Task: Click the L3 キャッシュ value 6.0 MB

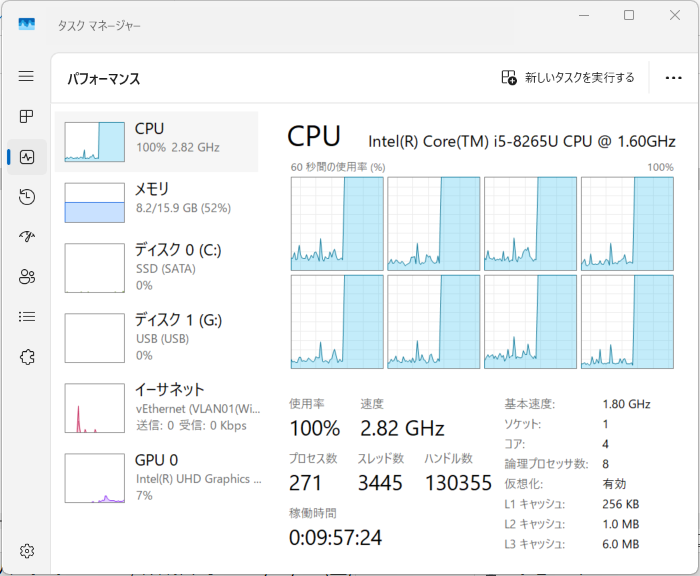Action: 621,544
